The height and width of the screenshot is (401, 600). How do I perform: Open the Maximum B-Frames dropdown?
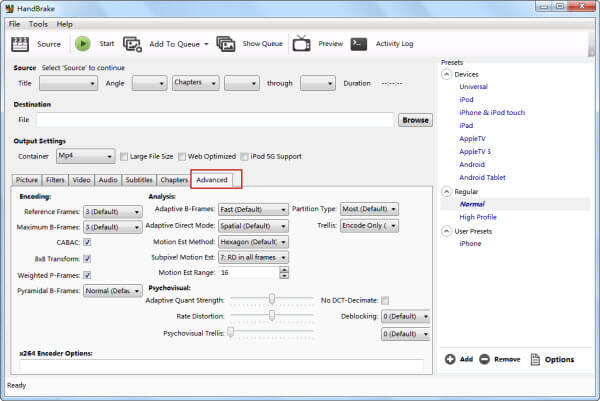click(112, 227)
